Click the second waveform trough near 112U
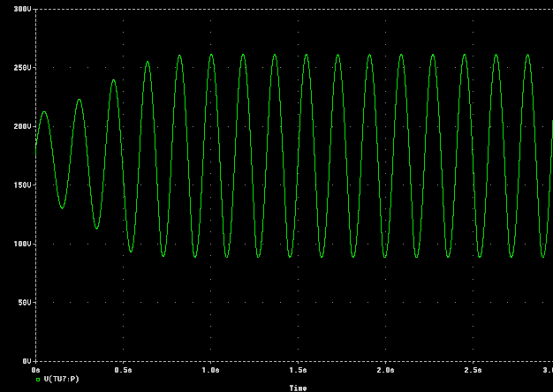 96,229
